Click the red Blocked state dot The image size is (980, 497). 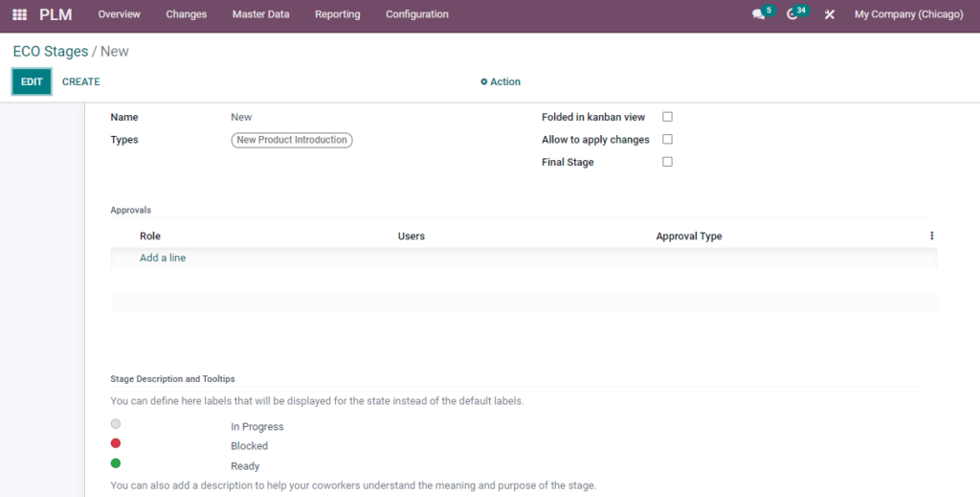click(116, 443)
